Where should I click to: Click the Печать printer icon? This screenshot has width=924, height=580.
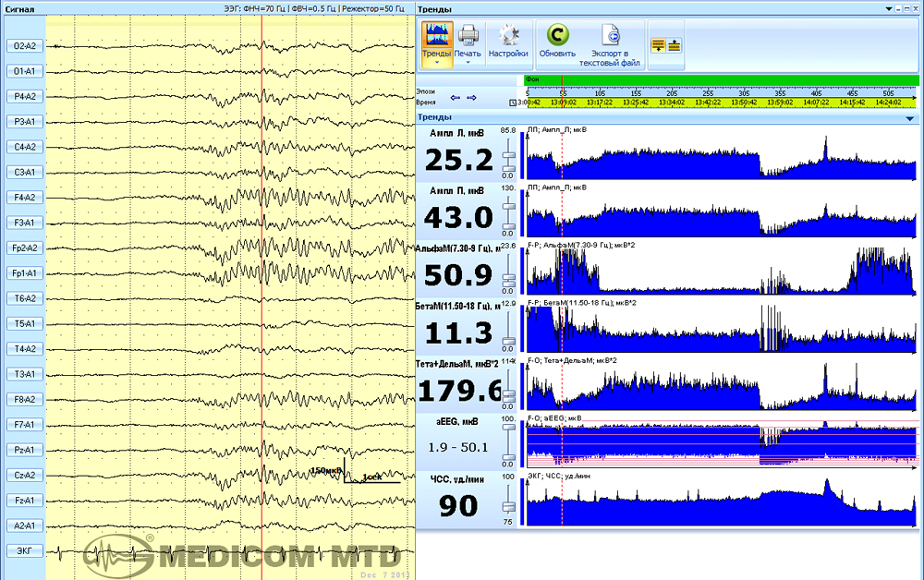pos(468,35)
